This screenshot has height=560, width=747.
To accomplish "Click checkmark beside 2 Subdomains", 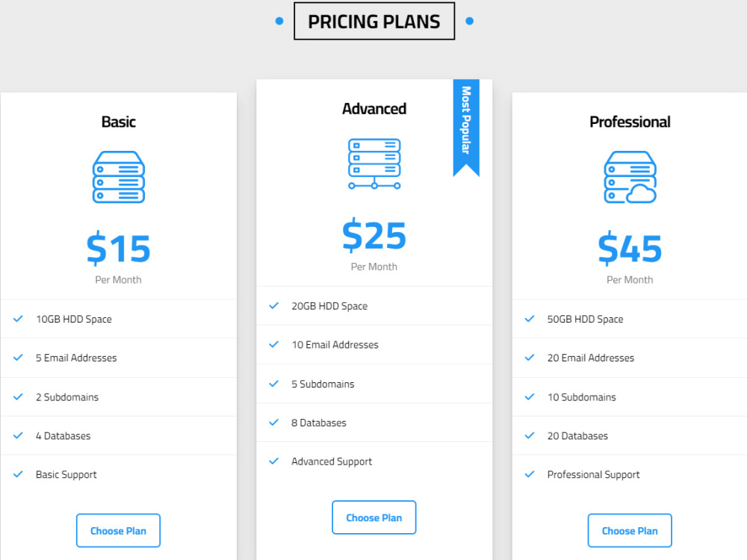I will (18, 396).
